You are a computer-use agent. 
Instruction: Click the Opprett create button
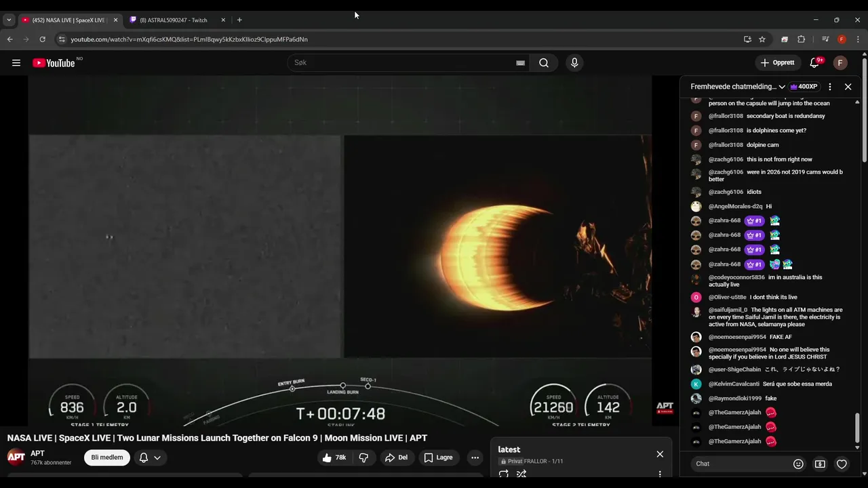coord(778,63)
